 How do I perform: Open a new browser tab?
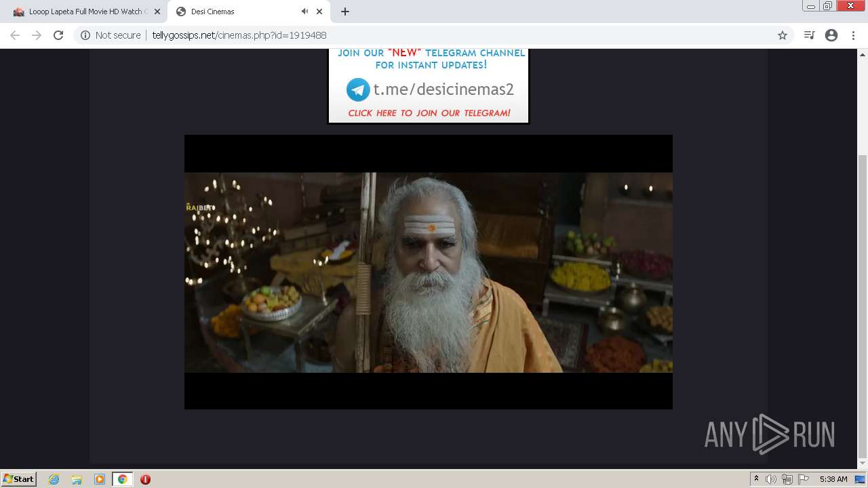[344, 12]
